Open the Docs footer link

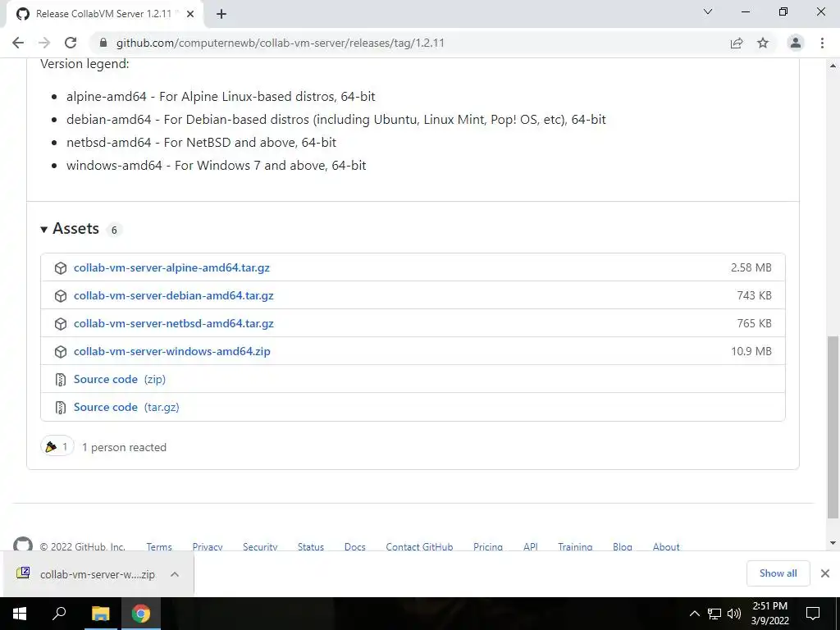(x=354, y=546)
